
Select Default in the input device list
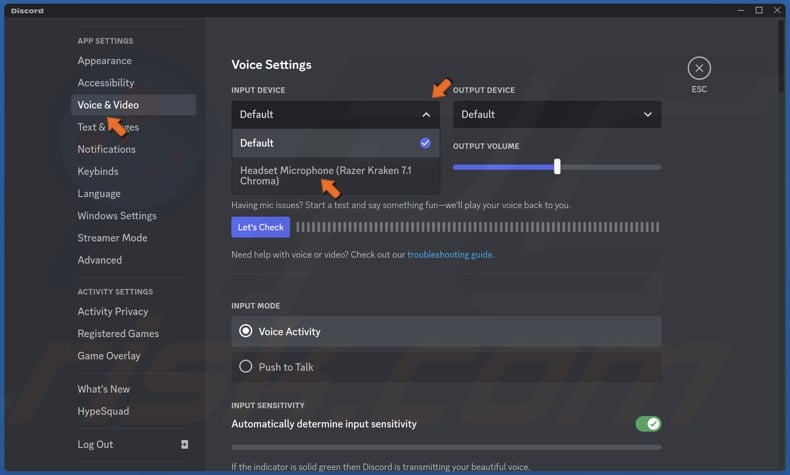point(336,143)
